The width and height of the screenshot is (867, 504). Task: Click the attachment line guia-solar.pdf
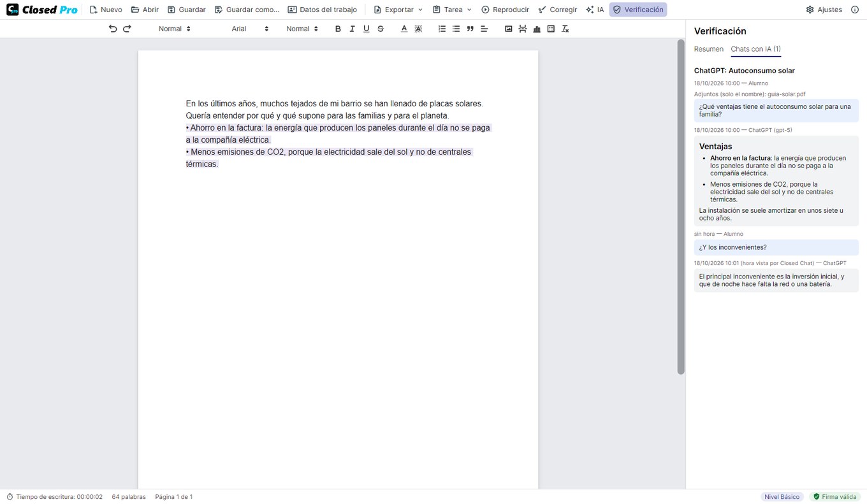[750, 94]
